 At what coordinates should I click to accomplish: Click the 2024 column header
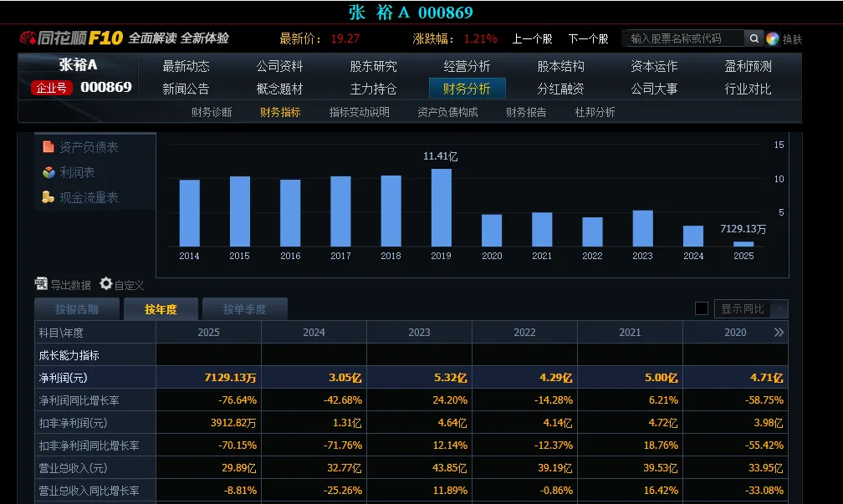click(314, 333)
